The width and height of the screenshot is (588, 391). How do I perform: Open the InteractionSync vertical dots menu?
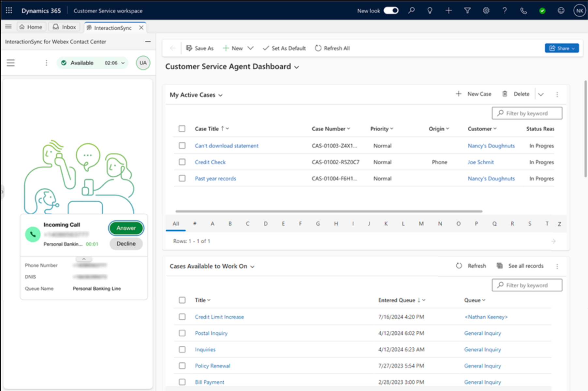click(x=46, y=63)
